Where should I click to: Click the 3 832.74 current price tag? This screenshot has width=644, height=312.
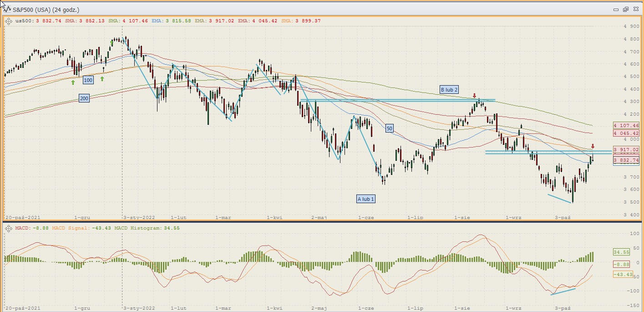pyautogui.click(x=626, y=160)
